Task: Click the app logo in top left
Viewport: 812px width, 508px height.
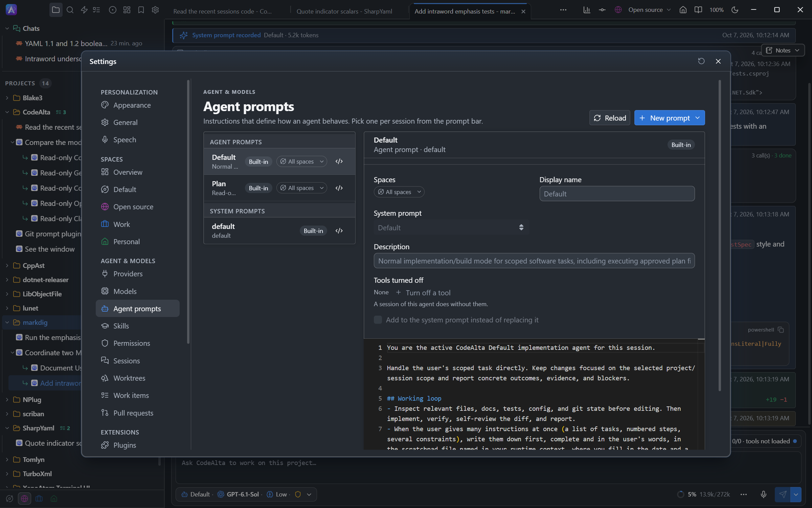Action: click(11, 10)
